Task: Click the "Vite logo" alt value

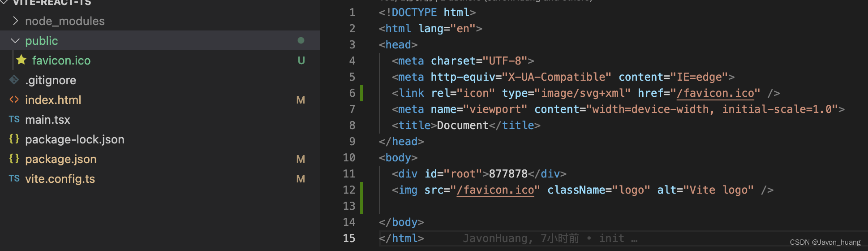Action: click(718, 190)
